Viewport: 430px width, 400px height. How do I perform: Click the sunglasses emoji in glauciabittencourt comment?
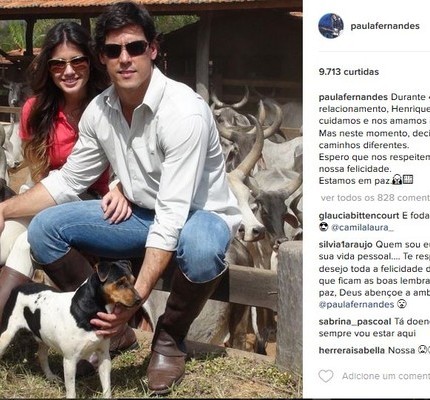click(x=323, y=228)
